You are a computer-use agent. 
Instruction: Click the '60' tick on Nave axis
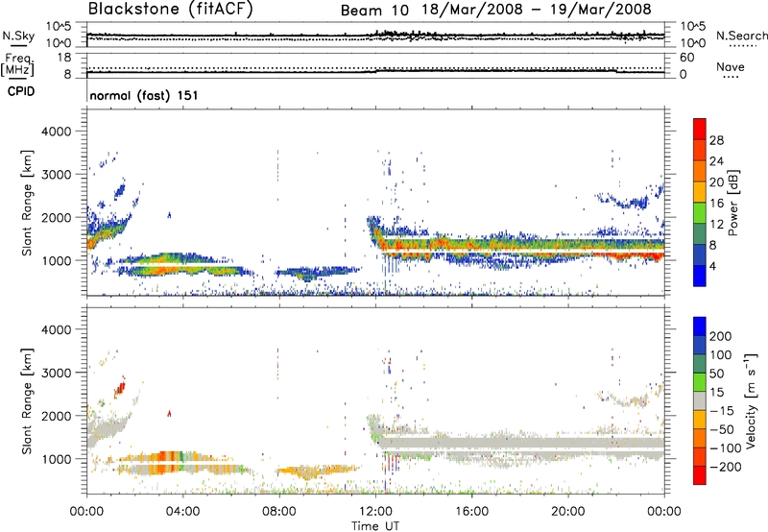pyautogui.click(x=686, y=58)
